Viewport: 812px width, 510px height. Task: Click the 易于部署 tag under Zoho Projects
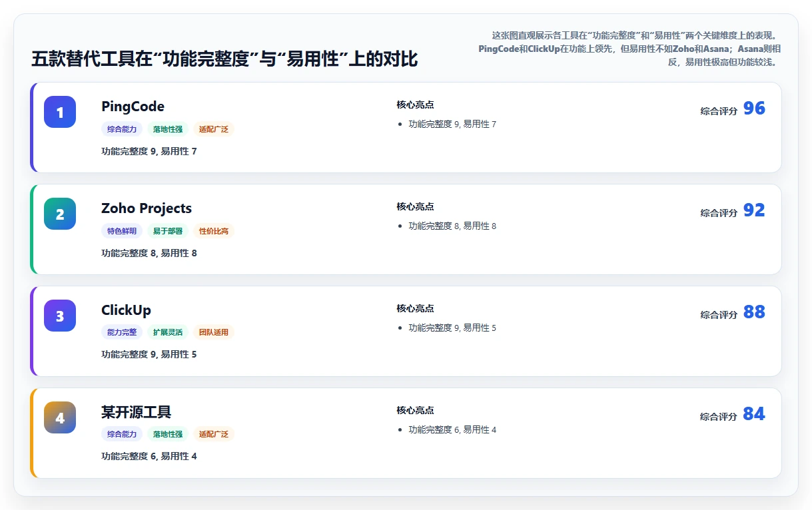(x=168, y=231)
